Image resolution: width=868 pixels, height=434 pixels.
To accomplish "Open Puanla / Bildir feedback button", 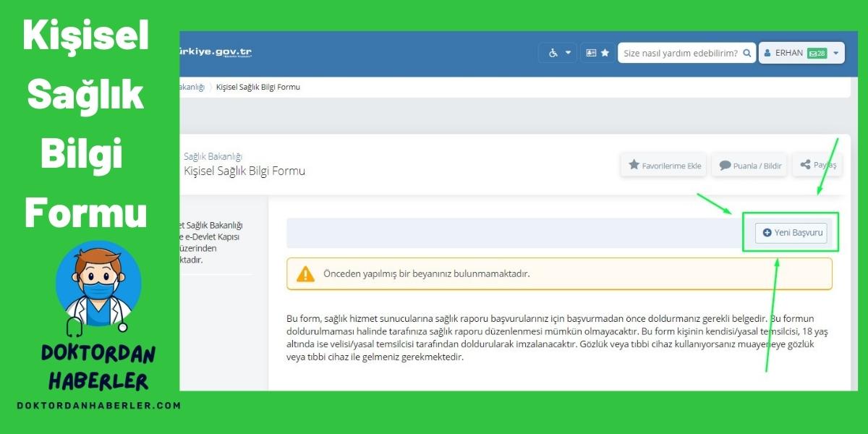I will coord(749,165).
